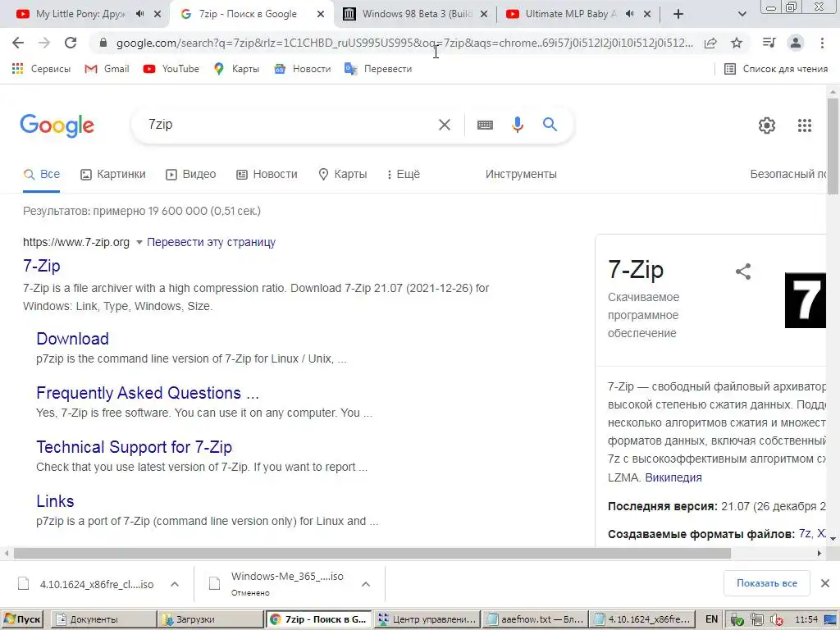
Task: Switch to My Little Pony YouTube tab
Action: 80,15
